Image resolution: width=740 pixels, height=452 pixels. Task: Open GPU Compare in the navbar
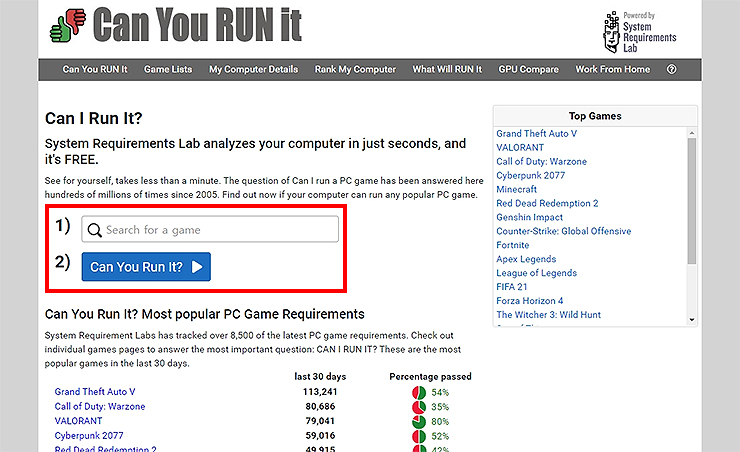click(529, 69)
